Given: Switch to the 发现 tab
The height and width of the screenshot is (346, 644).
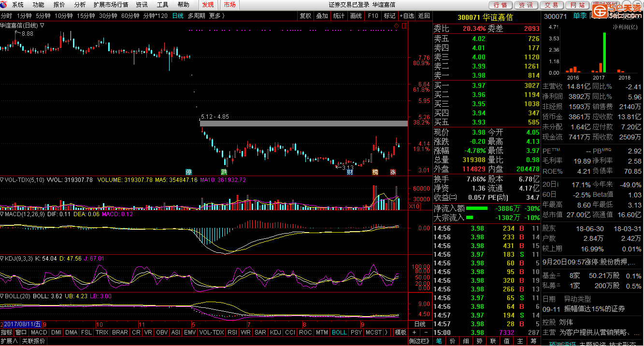Looking at the screenshot, I should (x=208, y=4).
